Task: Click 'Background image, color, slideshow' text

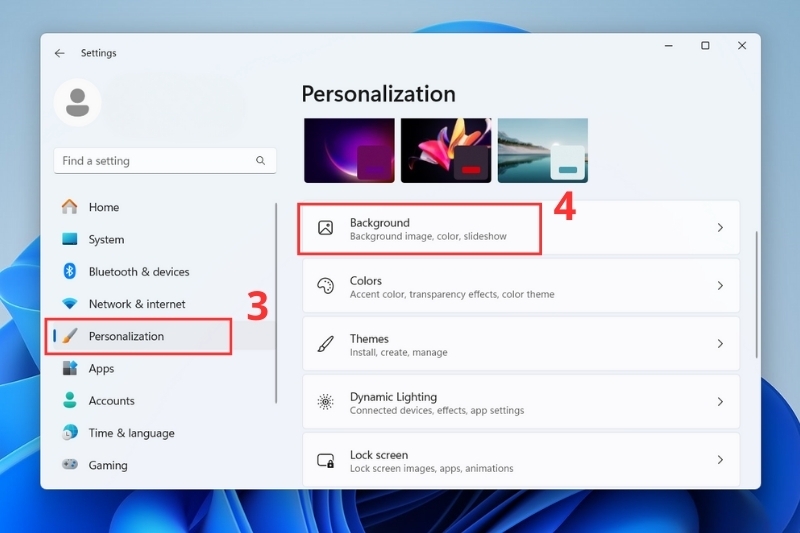Action: click(428, 236)
